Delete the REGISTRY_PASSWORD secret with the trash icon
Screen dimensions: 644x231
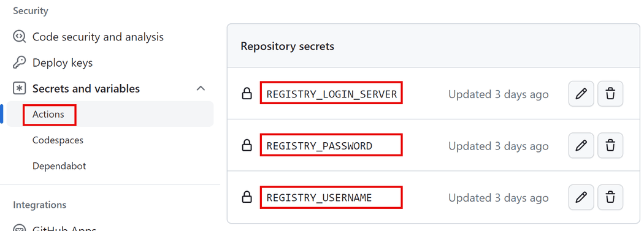click(610, 146)
